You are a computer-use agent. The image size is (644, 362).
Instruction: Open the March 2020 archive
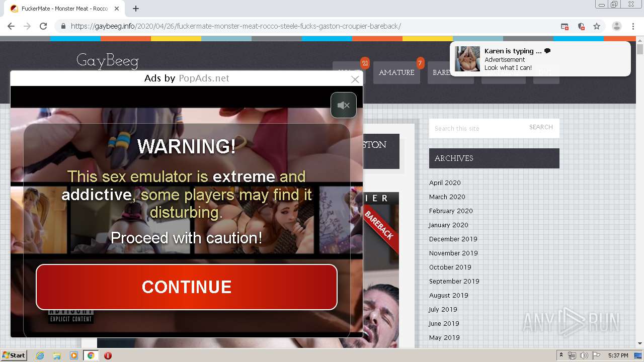pos(447,197)
